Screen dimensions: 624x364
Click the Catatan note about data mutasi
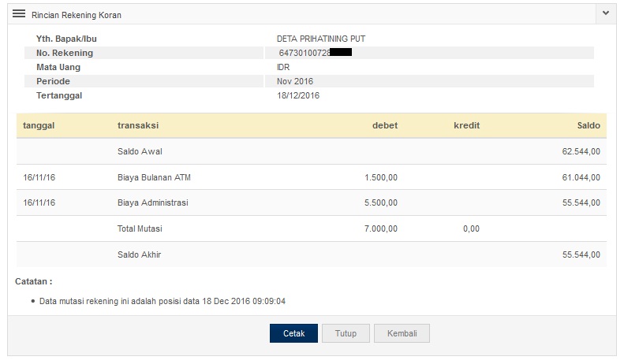pyautogui.click(x=163, y=301)
